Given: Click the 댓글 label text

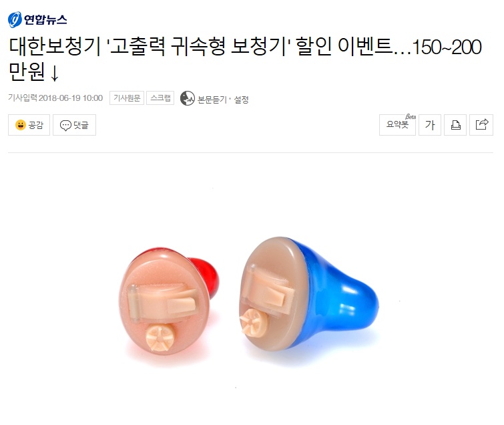Looking at the screenshot, I should click(81, 125).
